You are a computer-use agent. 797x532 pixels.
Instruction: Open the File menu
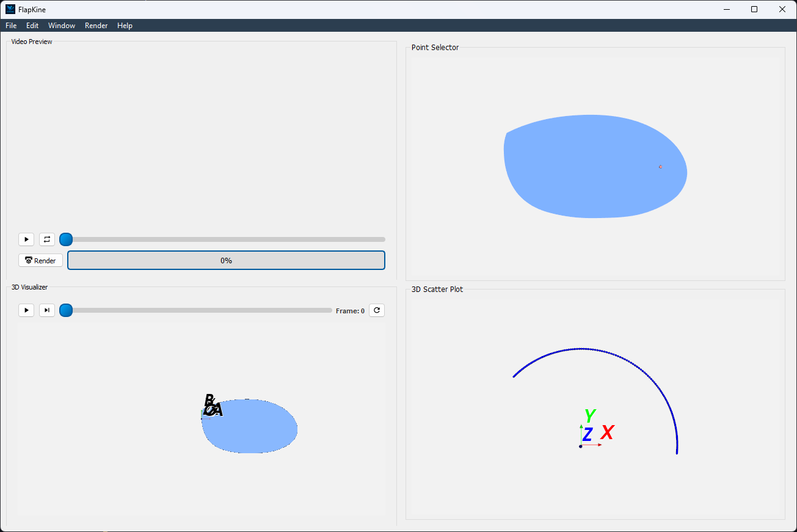[x=11, y=26]
